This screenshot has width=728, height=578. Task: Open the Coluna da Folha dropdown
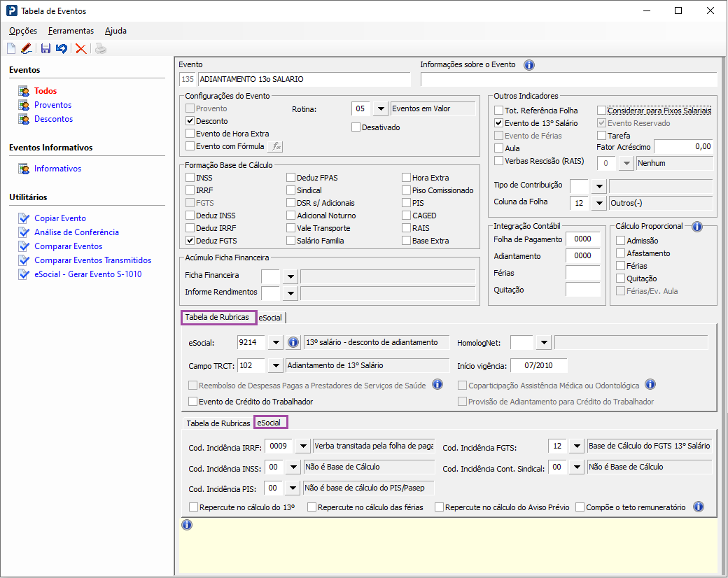click(599, 203)
